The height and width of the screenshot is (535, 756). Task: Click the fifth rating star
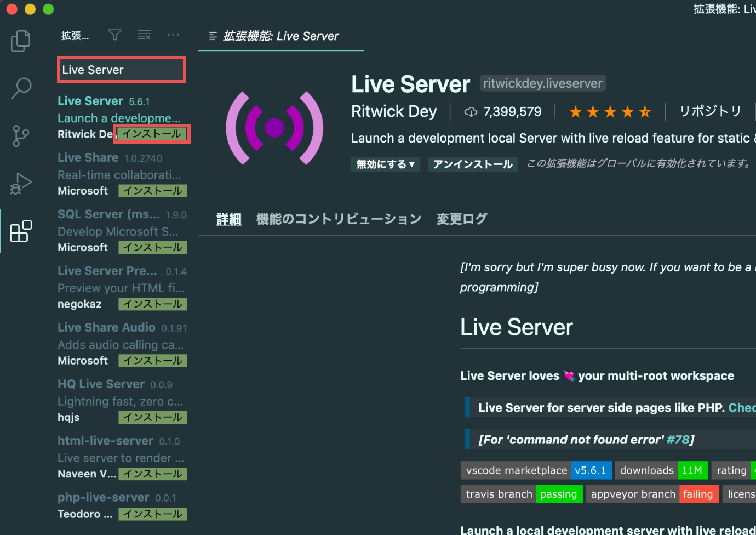point(645,111)
